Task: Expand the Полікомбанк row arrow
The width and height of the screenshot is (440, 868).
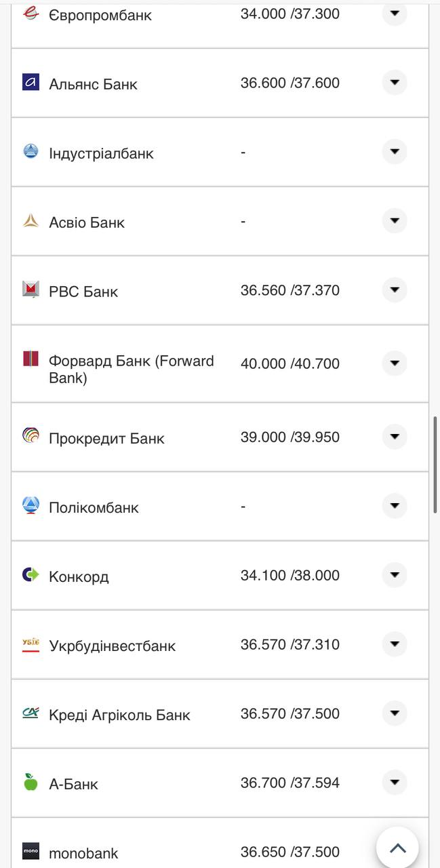Action: point(395,506)
